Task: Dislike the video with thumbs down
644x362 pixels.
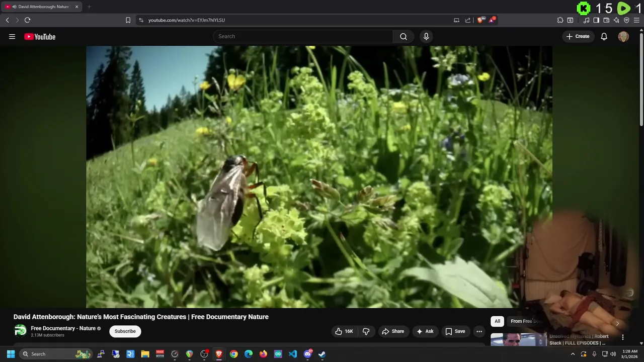Action: click(x=366, y=331)
